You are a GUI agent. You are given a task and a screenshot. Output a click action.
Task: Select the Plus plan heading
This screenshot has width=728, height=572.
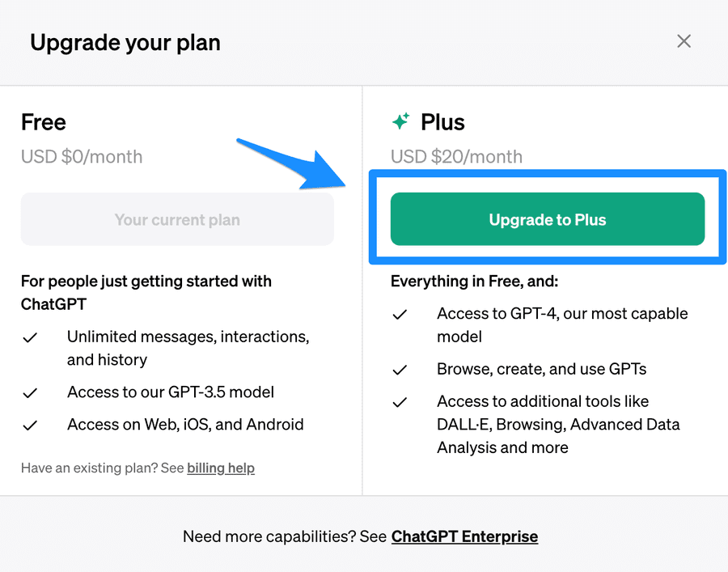pos(442,123)
